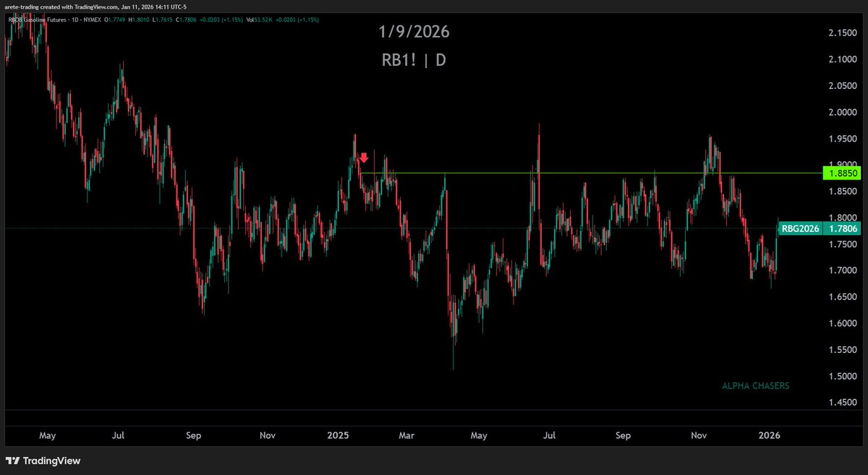Click the C1.7806 close value

186,20
